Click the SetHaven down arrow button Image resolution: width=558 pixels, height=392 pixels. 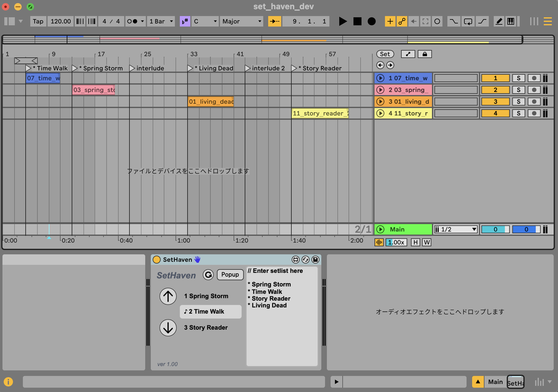pos(168,328)
